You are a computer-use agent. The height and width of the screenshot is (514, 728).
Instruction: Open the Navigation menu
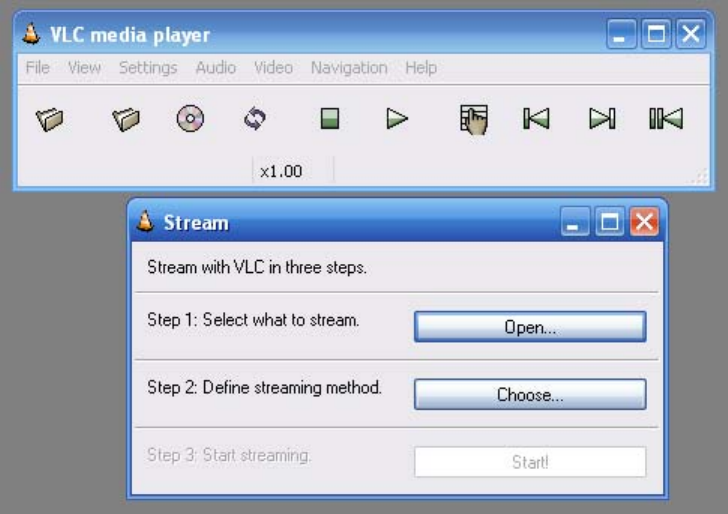coord(349,68)
